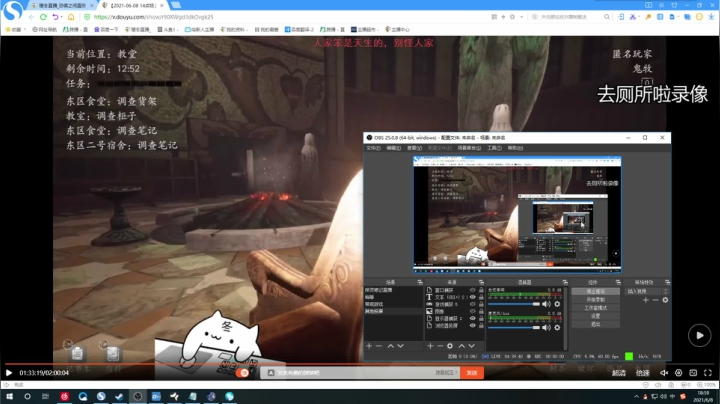Switch to the first browser tab
Screen dimensions: 720x404
(62, 6)
